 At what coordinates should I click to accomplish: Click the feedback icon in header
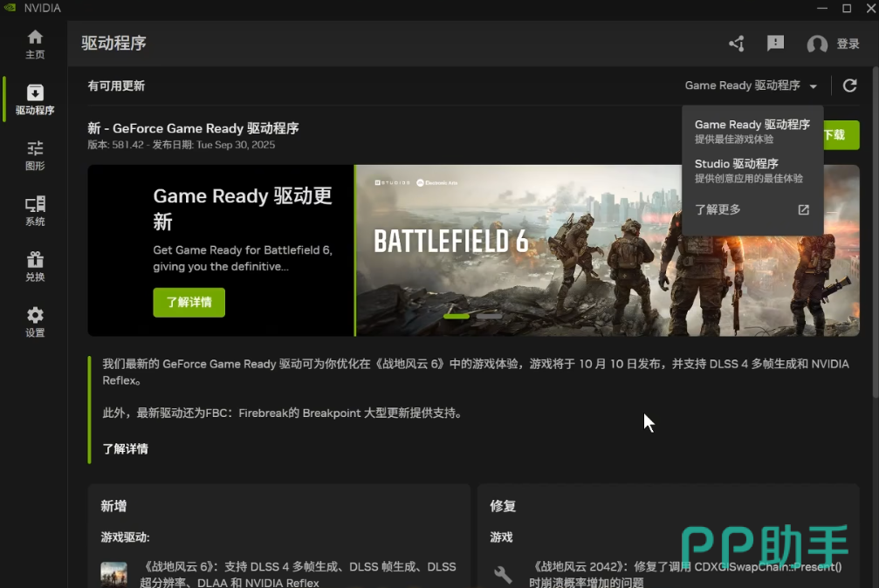[x=775, y=44]
